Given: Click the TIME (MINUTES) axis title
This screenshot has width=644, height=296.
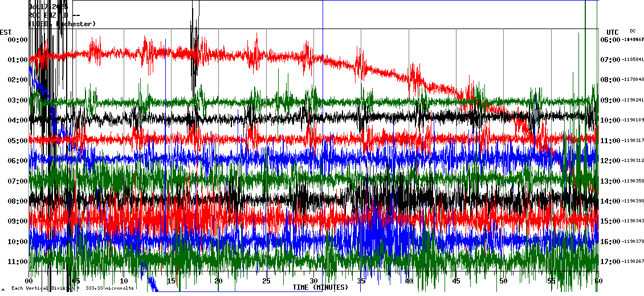Looking at the screenshot, I should [320, 287].
